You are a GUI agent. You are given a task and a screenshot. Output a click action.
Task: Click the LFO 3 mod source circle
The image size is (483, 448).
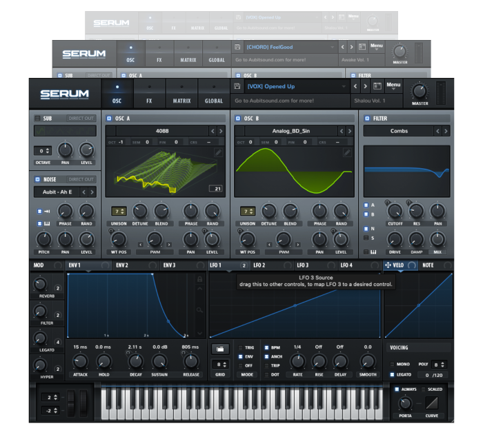click(x=331, y=265)
